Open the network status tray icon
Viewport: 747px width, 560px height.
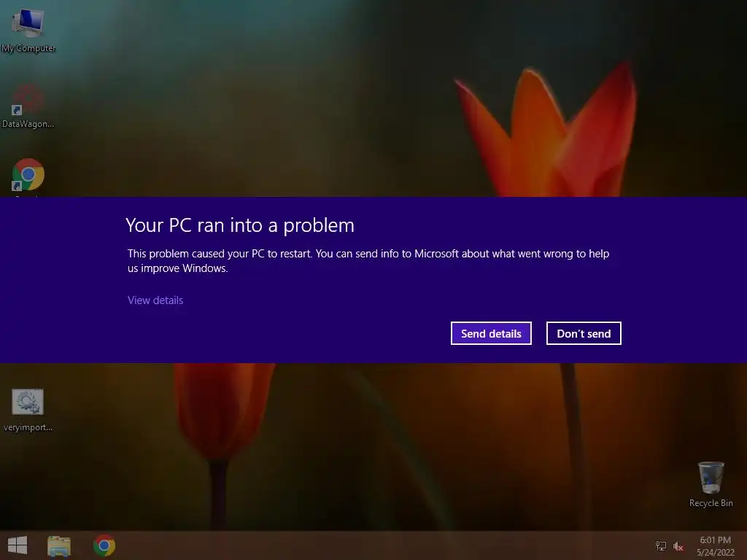[x=661, y=546]
